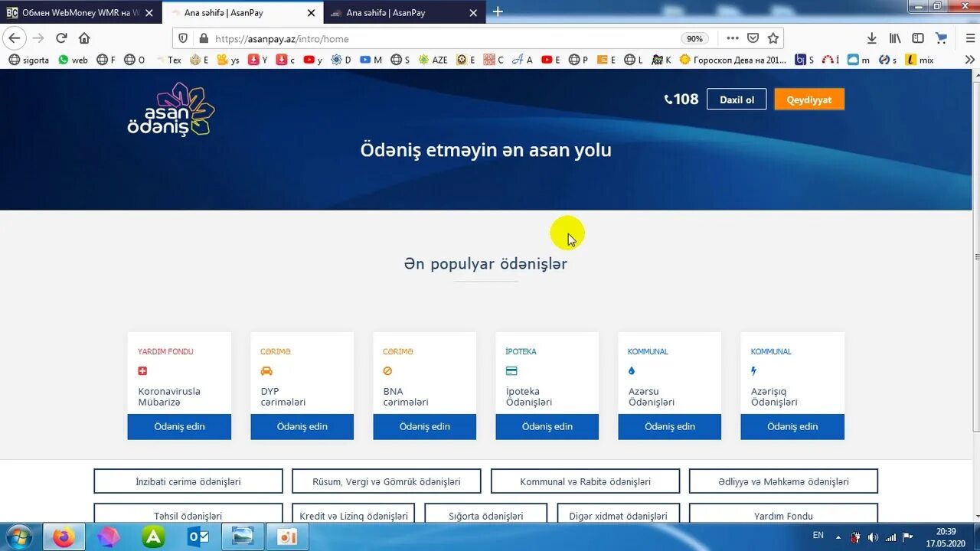
Task: Open 'Digər xidmət ödənişləri' category
Action: [618, 514]
